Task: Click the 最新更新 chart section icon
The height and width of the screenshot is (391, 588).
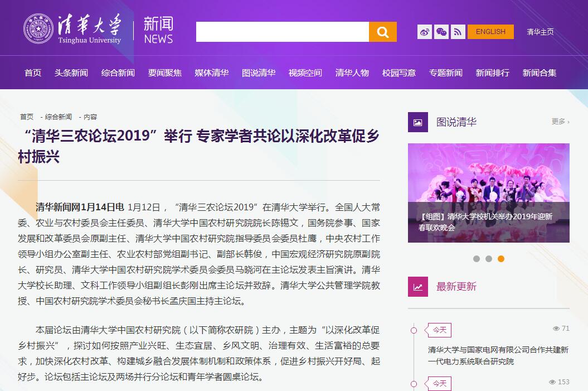Action: [418, 287]
